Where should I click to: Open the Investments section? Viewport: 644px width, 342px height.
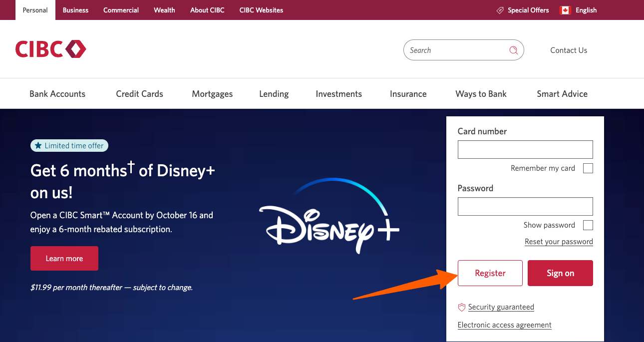tap(338, 93)
